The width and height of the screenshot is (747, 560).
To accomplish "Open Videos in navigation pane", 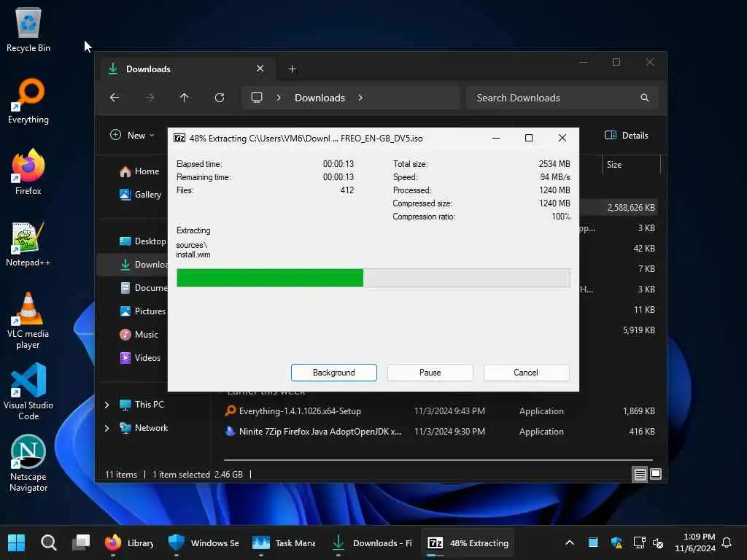I will coord(140,357).
